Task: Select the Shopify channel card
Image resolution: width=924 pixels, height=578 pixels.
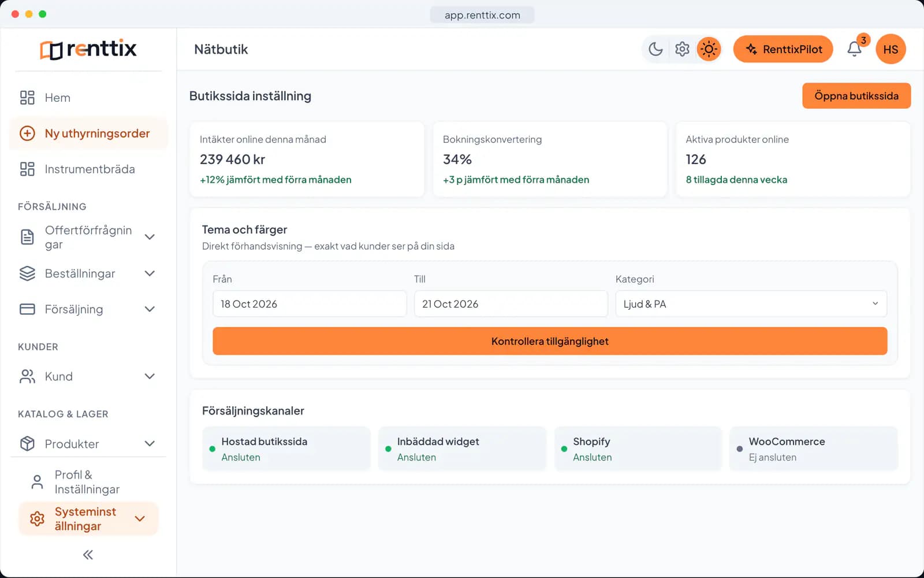Action: 638,449
